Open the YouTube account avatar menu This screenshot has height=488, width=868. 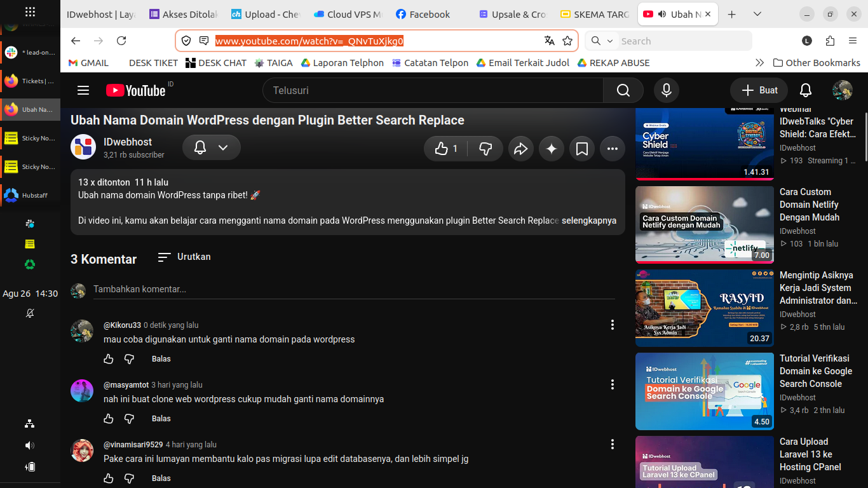pos(843,90)
